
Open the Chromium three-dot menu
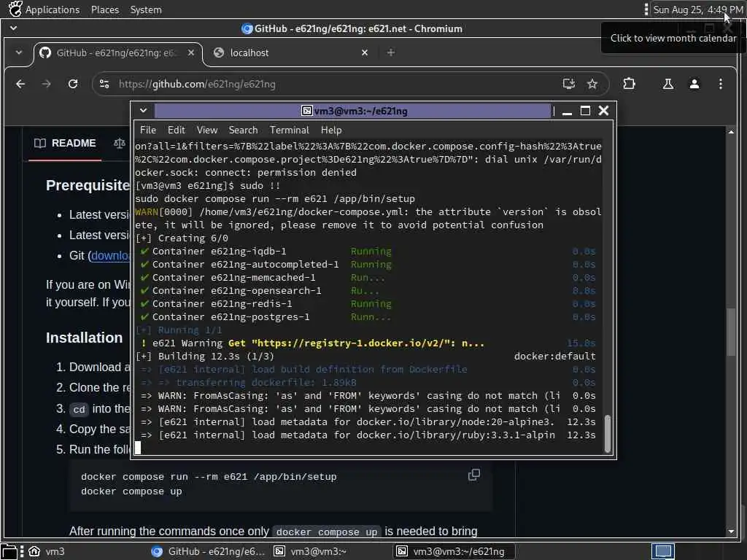[x=720, y=85]
